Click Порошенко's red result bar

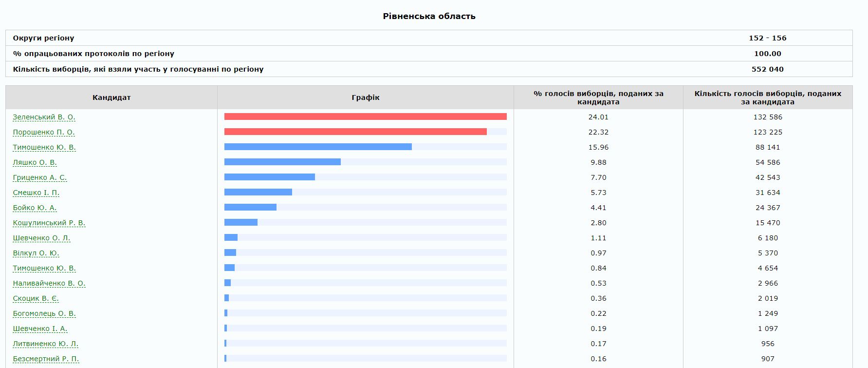[x=355, y=132]
